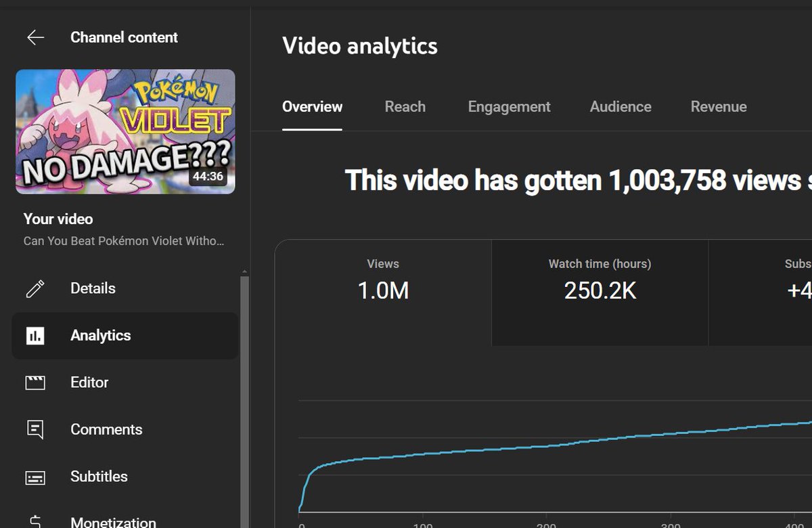812x528 pixels.
Task: Open the Subtitles icon
Action: tap(35, 477)
